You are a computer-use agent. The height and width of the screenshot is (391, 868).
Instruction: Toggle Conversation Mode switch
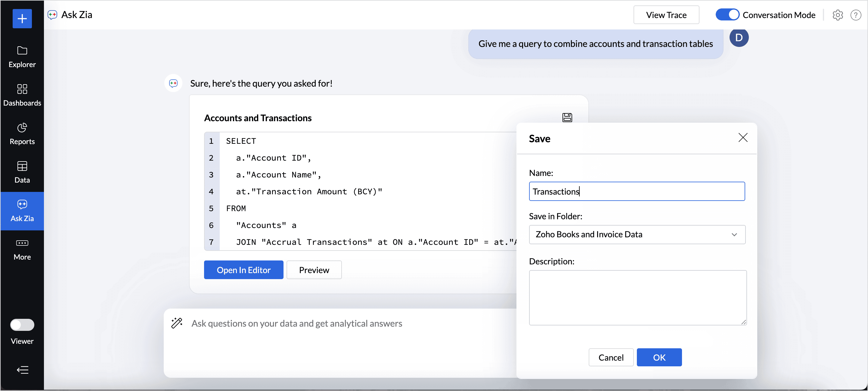pyautogui.click(x=727, y=15)
